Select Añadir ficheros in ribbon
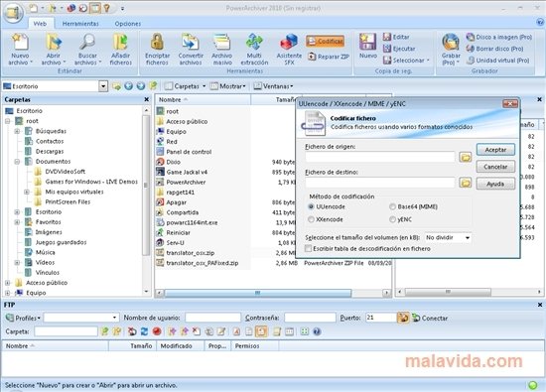Screen dimensions: 546x392 [121, 49]
